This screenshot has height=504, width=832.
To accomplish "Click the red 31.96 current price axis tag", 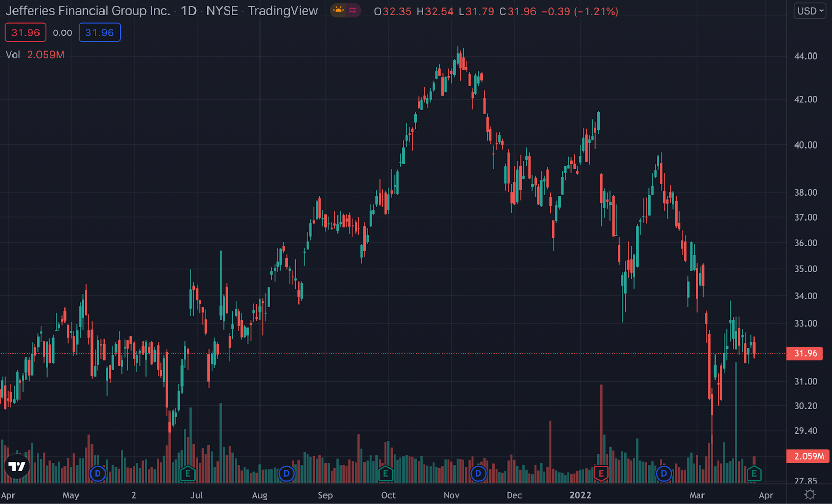I will coord(805,353).
